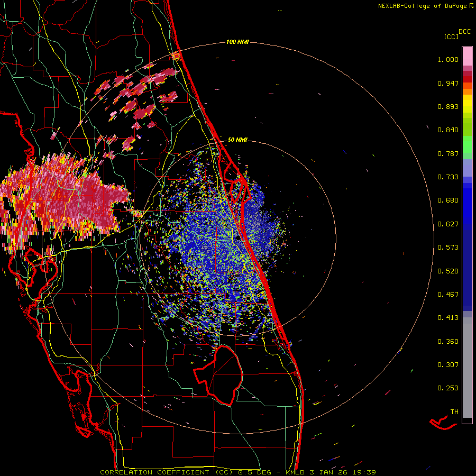Image resolution: width=476 pixels, height=476 pixels.
Task: Click the [CC] units label
Action: point(451,36)
